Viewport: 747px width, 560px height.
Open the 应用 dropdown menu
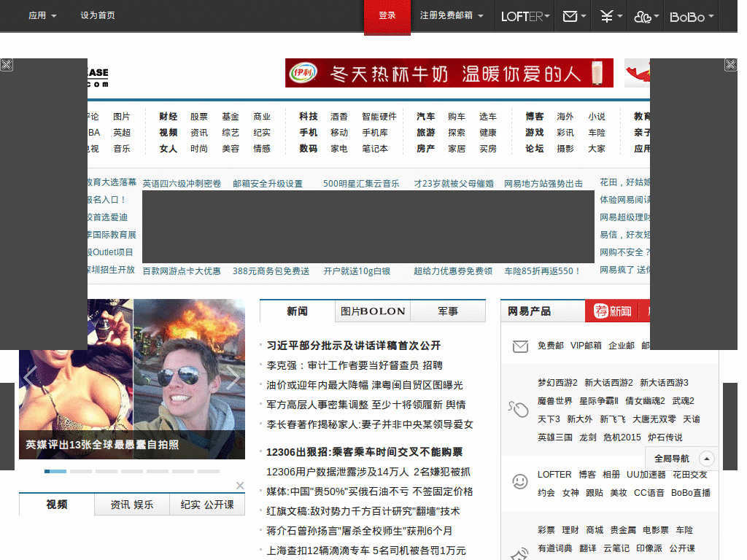[42, 15]
